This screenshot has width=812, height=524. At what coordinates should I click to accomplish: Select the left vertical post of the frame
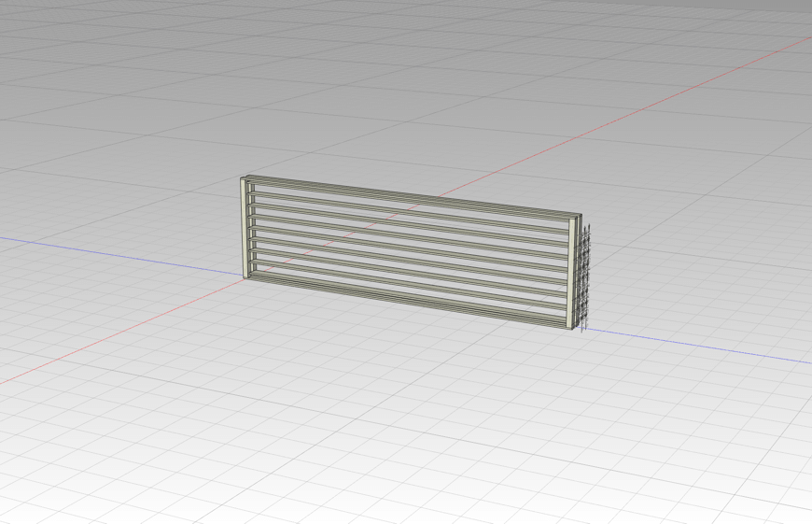(x=244, y=228)
